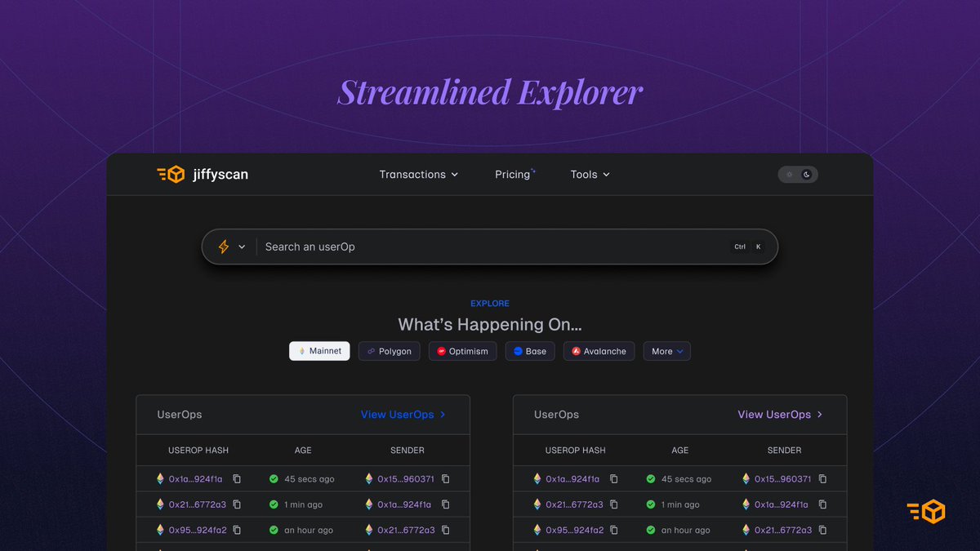Open userOp hash 0x1a...924f1a in left panel
980x551 pixels.
click(x=195, y=479)
